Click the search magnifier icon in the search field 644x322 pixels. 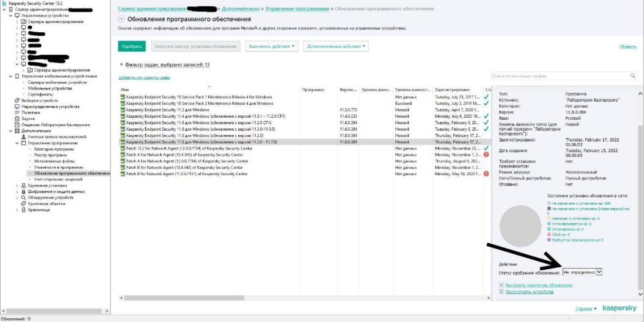pos(632,76)
